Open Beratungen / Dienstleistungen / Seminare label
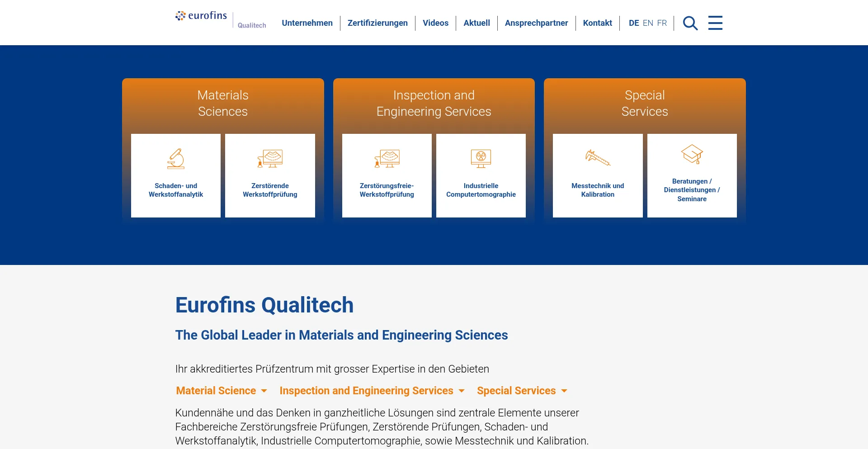The height and width of the screenshot is (449, 868). tap(692, 190)
